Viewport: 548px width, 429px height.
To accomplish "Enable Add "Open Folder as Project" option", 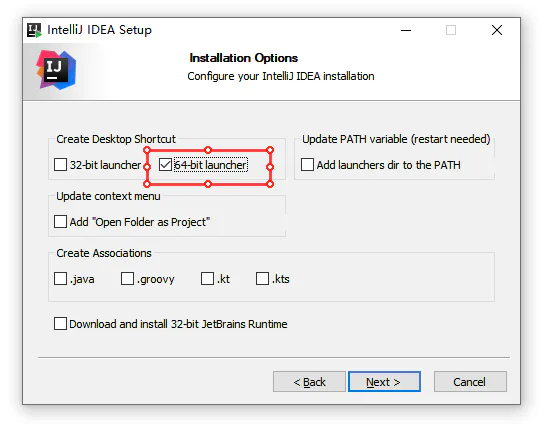I will click(x=60, y=221).
